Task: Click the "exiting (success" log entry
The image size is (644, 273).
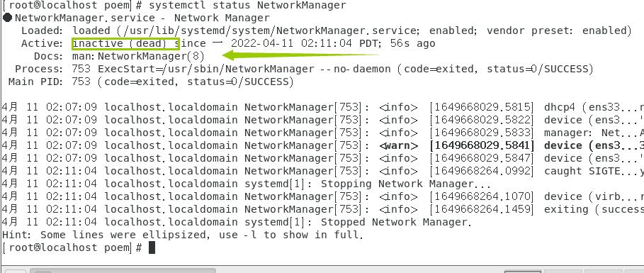Action: [x=594, y=209]
